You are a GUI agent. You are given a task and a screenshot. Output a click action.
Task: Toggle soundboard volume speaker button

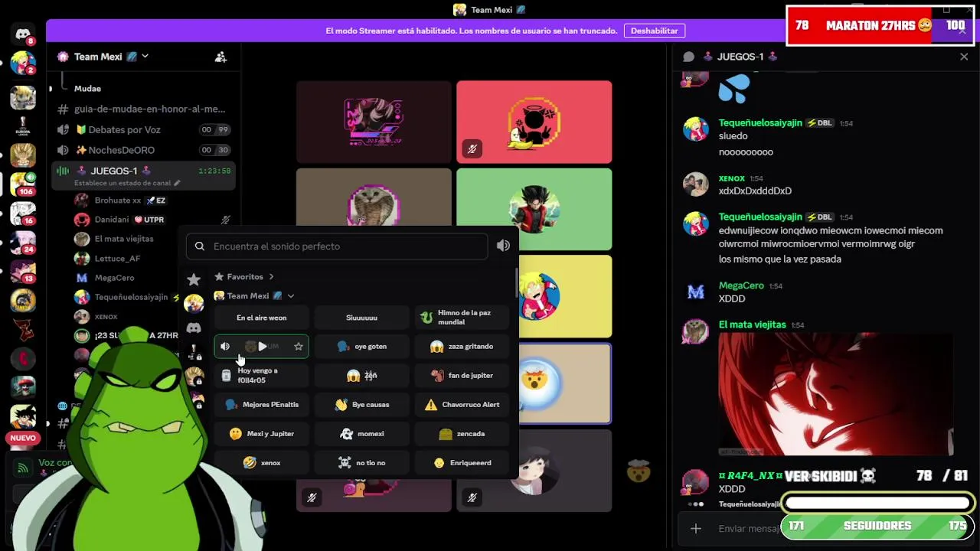(x=503, y=246)
